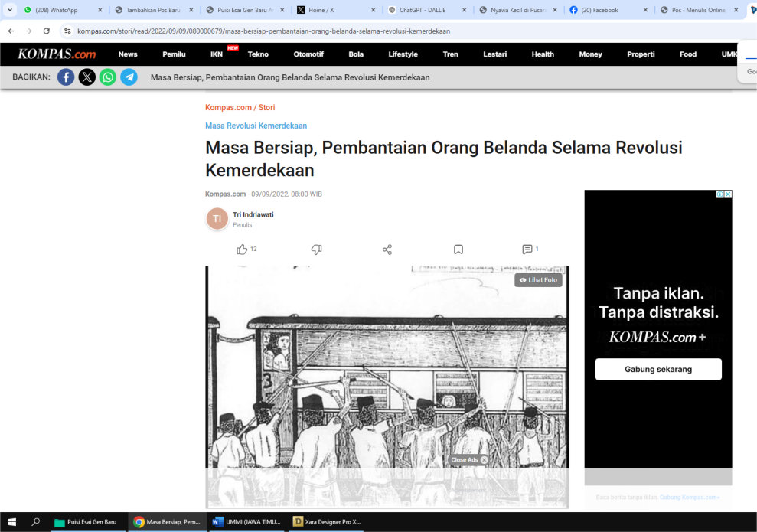
Task: Open Otomotif menu in navigation bar
Action: 308,54
